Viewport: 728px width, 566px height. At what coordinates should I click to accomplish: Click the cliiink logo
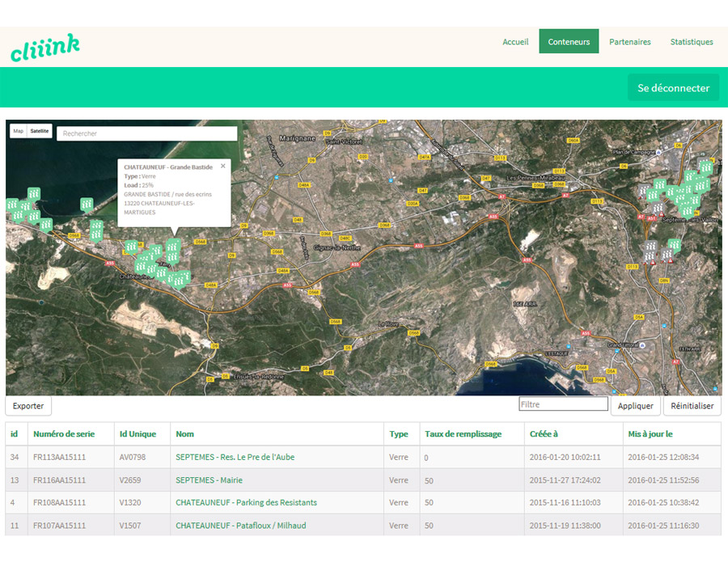[x=45, y=47]
